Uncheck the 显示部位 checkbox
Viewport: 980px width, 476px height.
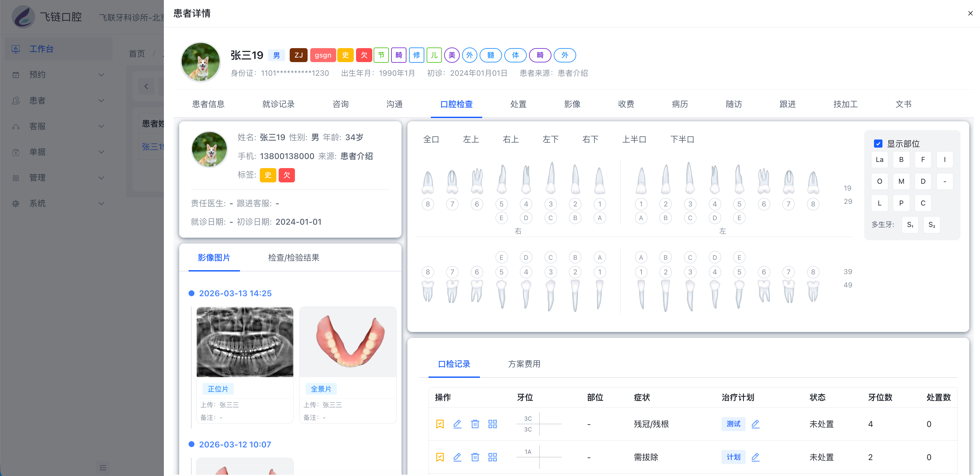point(878,143)
